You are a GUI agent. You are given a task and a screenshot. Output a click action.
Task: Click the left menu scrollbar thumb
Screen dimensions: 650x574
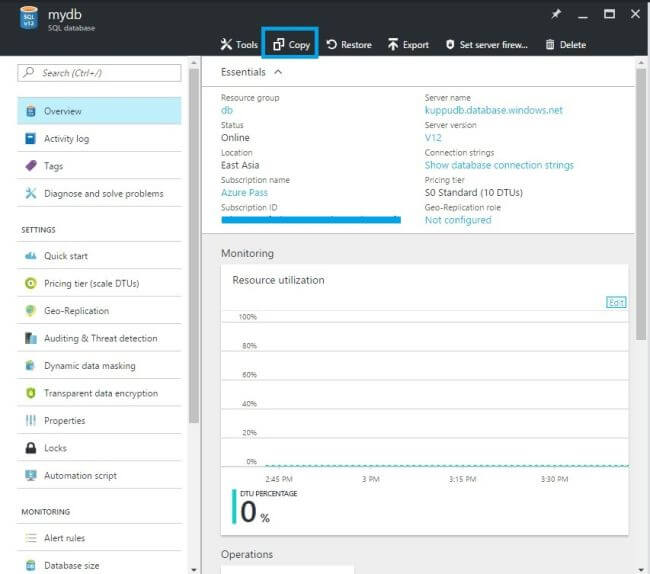pos(194,245)
